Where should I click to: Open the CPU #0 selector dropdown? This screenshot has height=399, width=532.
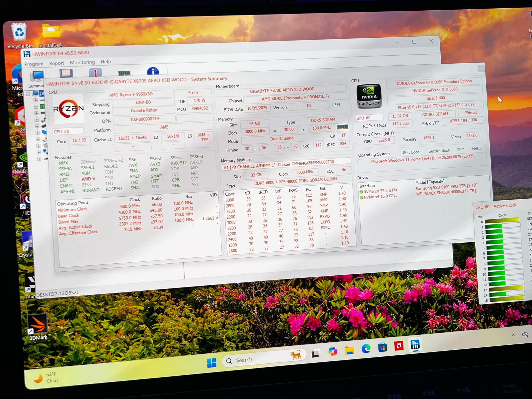point(68,131)
